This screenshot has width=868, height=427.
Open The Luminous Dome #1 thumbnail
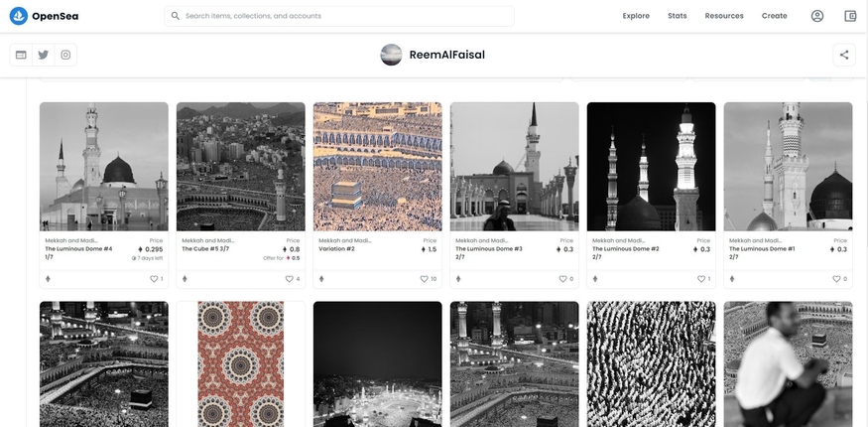click(x=788, y=166)
